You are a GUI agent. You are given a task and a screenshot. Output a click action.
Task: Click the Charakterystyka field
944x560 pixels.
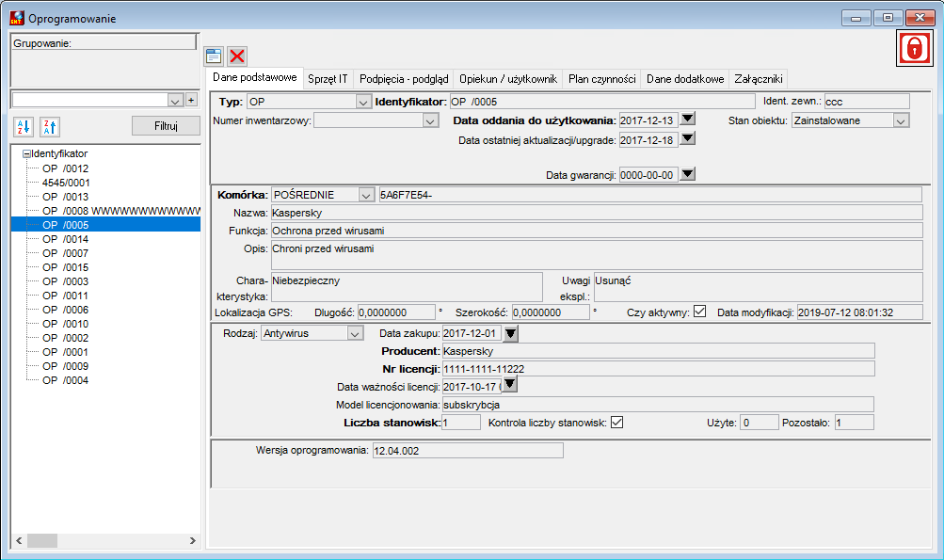point(407,287)
